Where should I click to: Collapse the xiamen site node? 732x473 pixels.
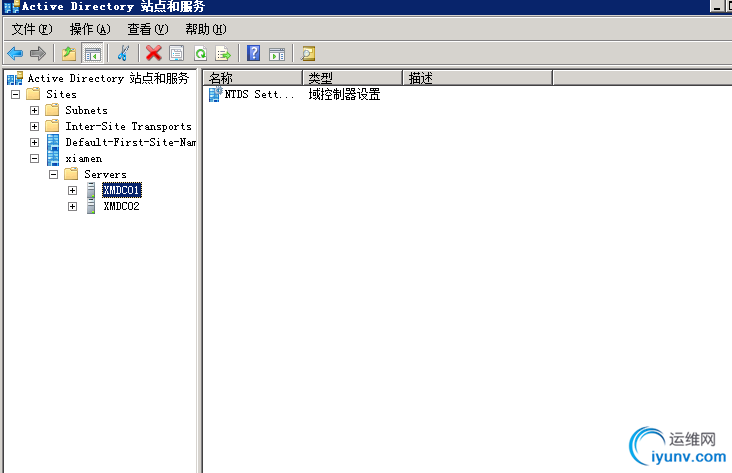(x=34, y=158)
